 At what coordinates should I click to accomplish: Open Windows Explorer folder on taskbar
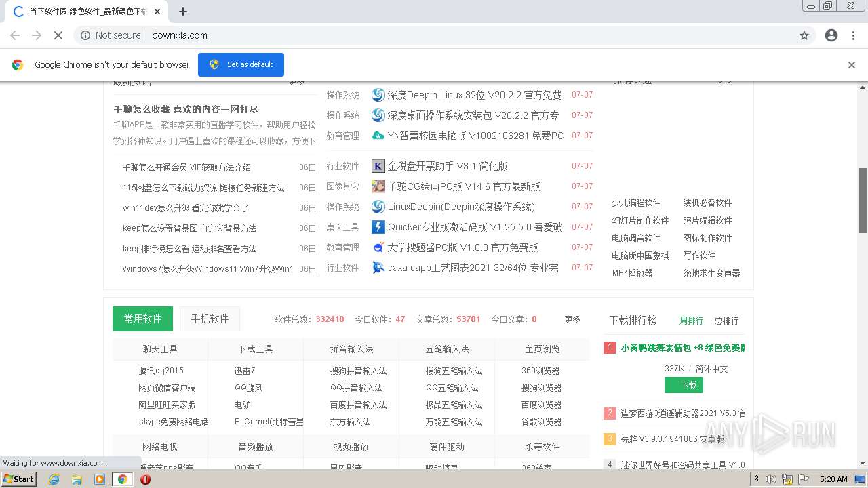click(77, 479)
